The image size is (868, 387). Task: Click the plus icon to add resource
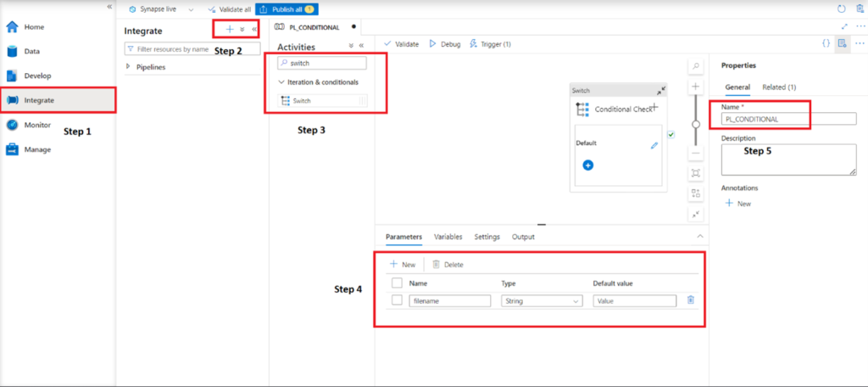[x=229, y=29]
